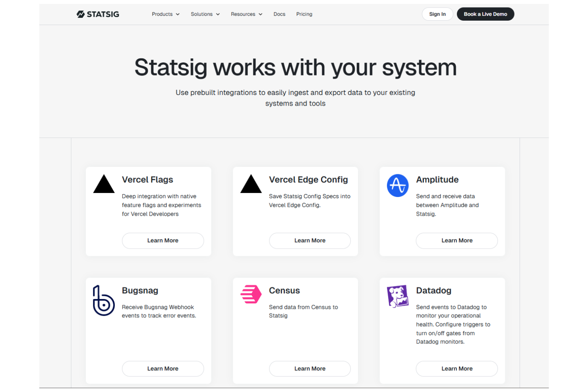Click the Datadog card title
The width and height of the screenshot is (588, 392).
(434, 291)
